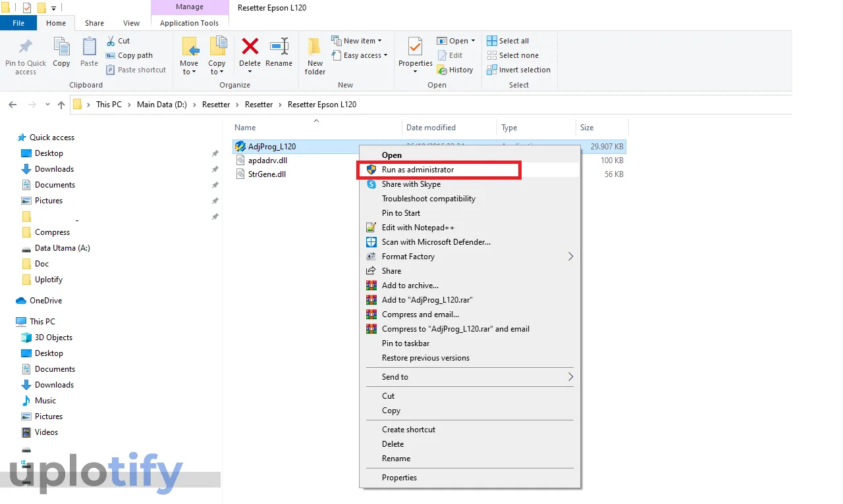Image resolution: width=843 pixels, height=504 pixels.
Task: Open Compress folder in sidebar
Action: 52,232
